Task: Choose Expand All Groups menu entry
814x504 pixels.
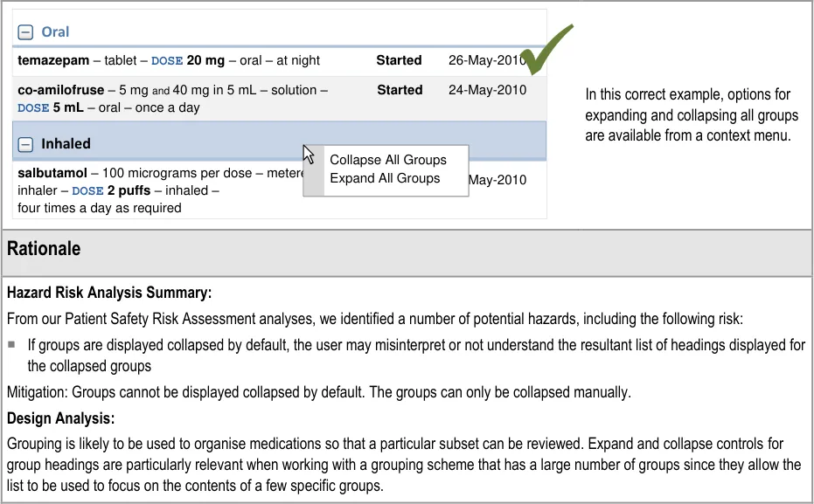Action: (385, 178)
